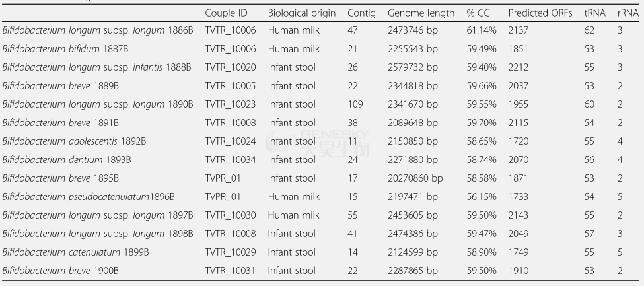Click the % GC column header
The height and width of the screenshot is (286, 644).
point(478,13)
